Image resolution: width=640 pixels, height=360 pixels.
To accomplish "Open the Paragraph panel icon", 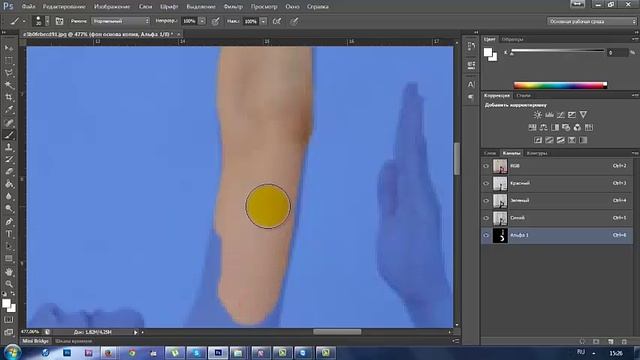I will coord(471,97).
